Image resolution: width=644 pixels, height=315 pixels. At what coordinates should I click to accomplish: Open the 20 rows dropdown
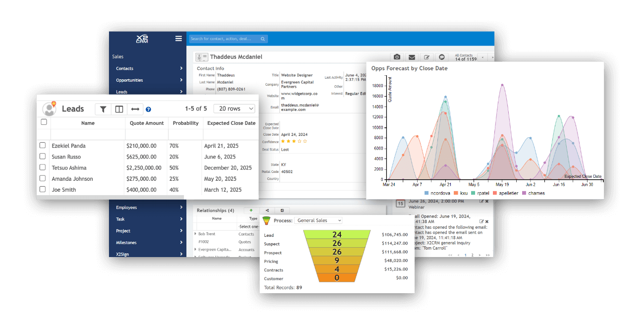[x=234, y=108]
